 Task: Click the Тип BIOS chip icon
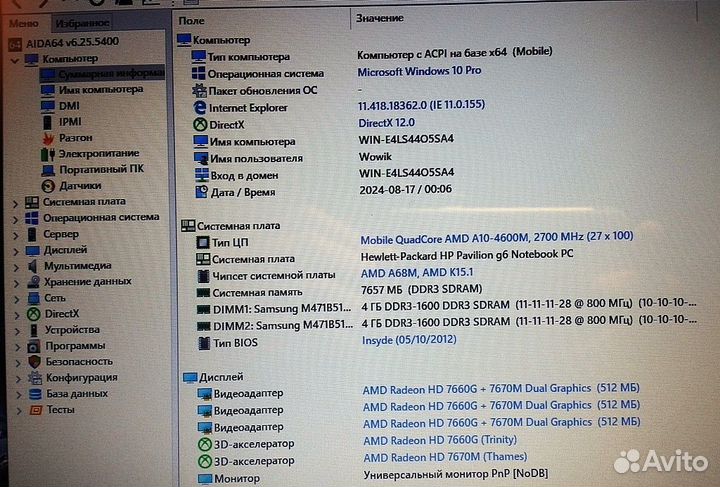pos(204,343)
